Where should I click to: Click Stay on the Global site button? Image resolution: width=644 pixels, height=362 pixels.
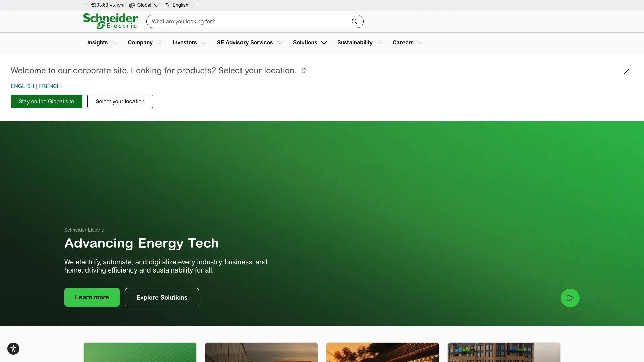(46, 101)
